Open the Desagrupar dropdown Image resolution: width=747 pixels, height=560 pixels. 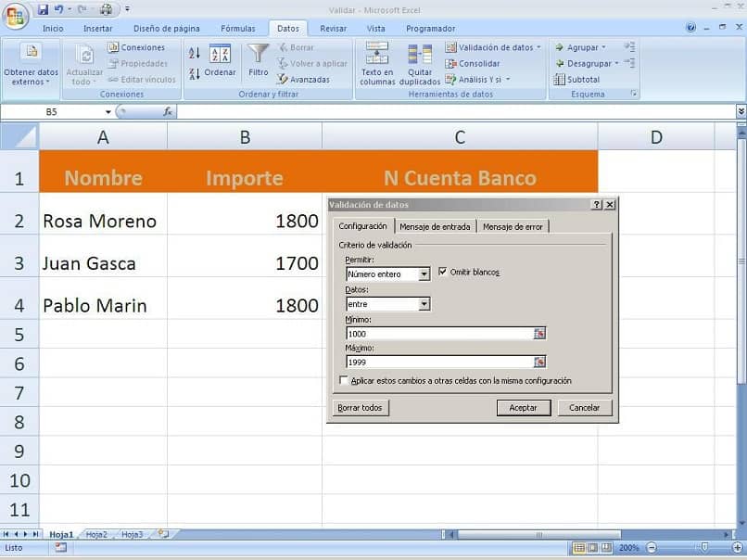[587, 63]
